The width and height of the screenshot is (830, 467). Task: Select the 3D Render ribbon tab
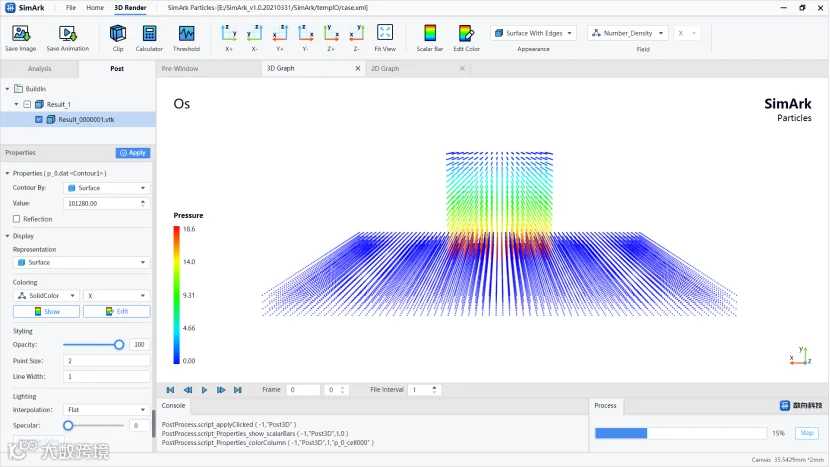(130, 7)
